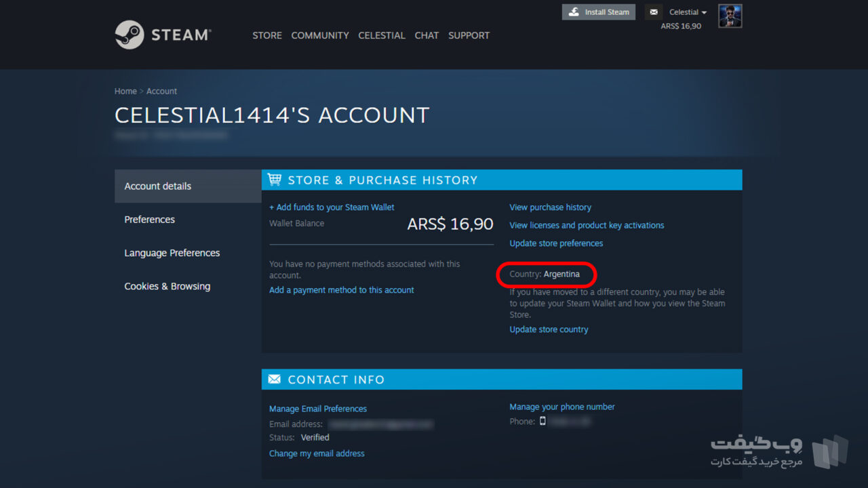The width and height of the screenshot is (868, 488).
Task: Click Manage your phone number link
Action: coord(562,407)
